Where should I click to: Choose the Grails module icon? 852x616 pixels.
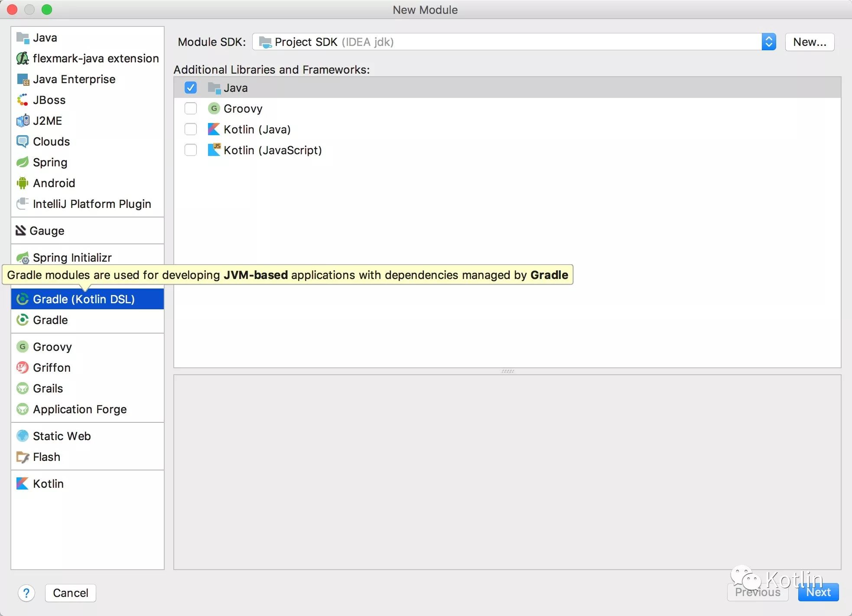pos(23,389)
